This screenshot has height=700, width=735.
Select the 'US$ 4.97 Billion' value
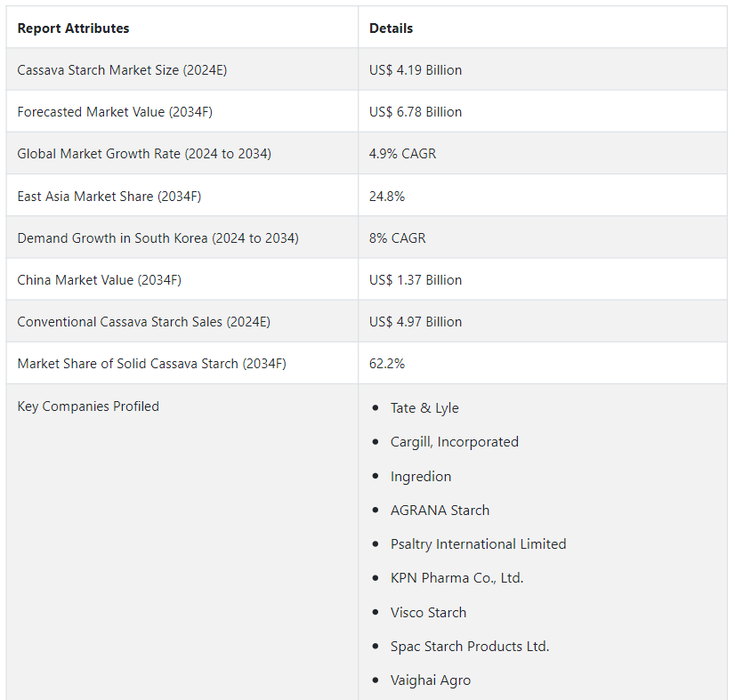(x=416, y=321)
